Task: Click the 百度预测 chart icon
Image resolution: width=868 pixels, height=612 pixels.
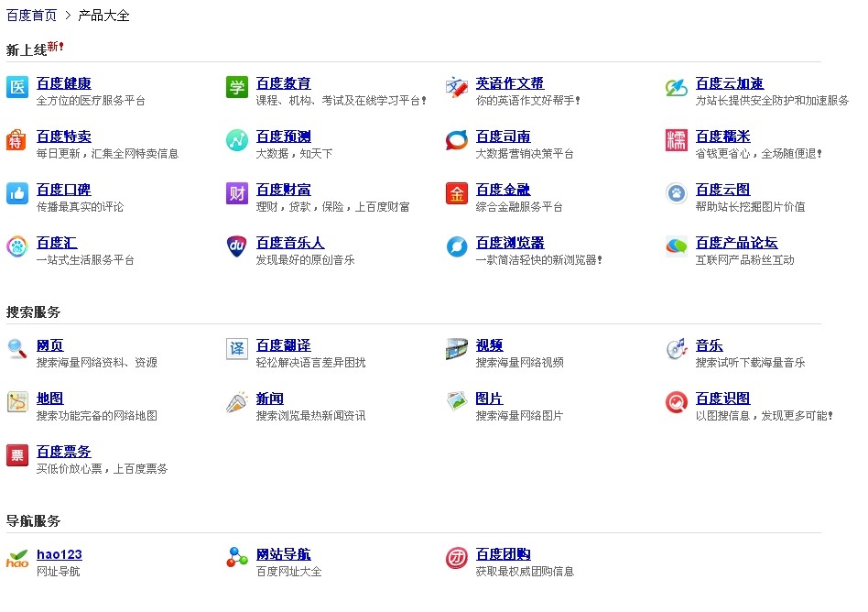Action: 237,140
